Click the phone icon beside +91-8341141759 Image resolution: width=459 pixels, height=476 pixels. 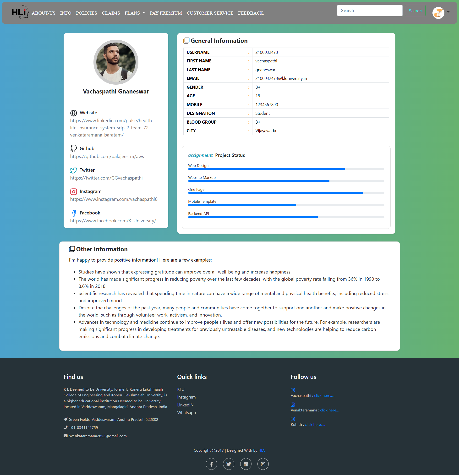(x=66, y=427)
